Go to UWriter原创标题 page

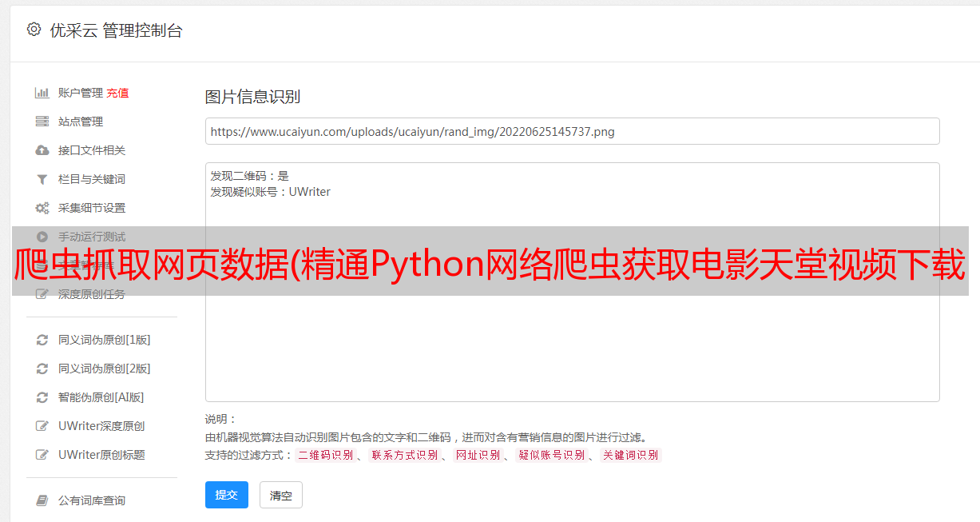click(x=101, y=455)
